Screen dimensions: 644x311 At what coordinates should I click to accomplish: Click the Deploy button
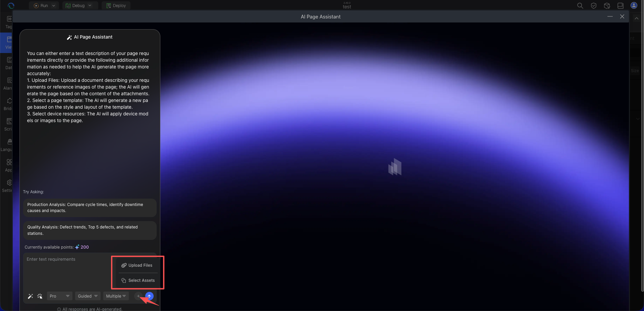[116, 6]
